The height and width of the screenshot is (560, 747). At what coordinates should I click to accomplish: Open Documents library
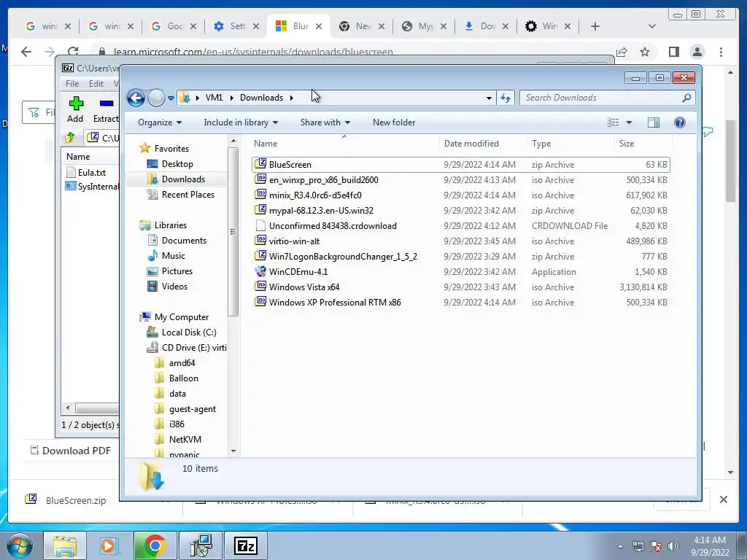(x=184, y=241)
